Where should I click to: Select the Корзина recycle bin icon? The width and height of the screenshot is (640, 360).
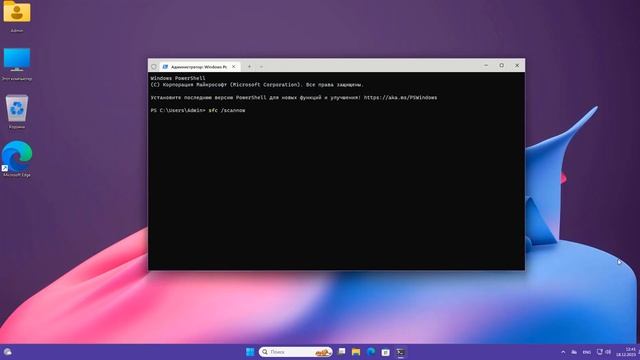pos(17,112)
